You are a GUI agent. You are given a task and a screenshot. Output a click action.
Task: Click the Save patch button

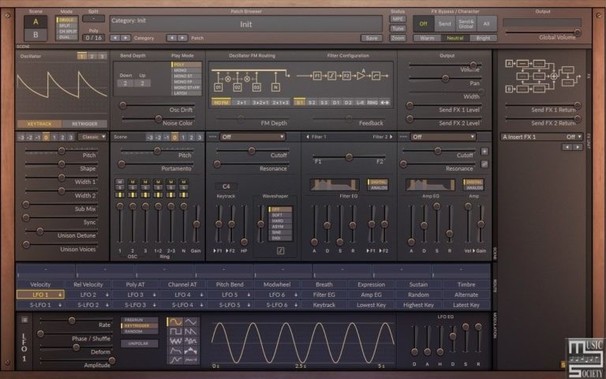(x=371, y=38)
